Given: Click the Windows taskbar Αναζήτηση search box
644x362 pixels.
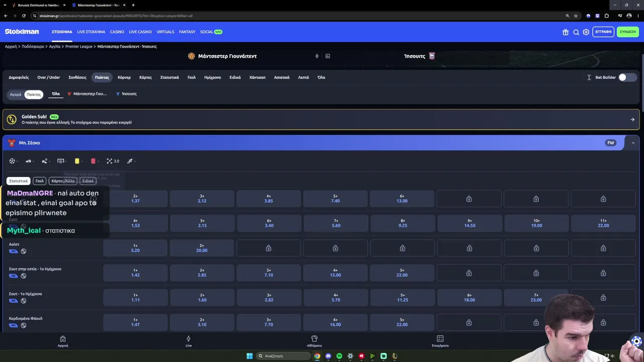Looking at the screenshot, I should click(x=283, y=356).
